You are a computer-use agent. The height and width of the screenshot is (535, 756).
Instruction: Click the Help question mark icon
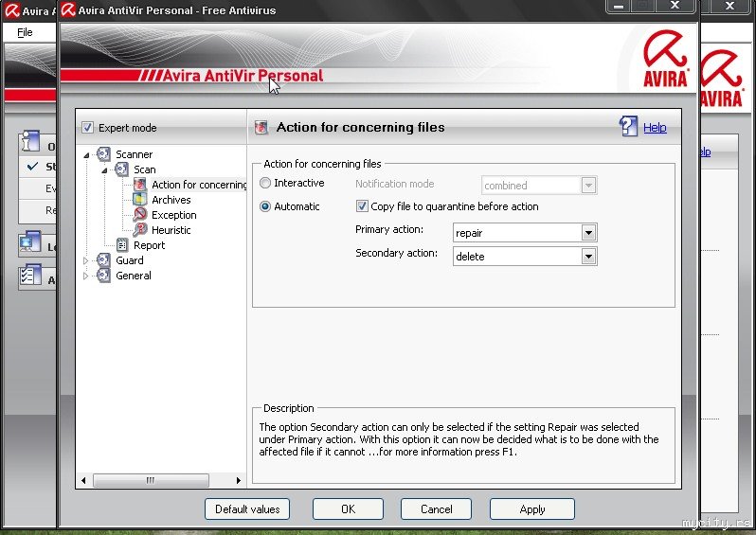[628, 127]
